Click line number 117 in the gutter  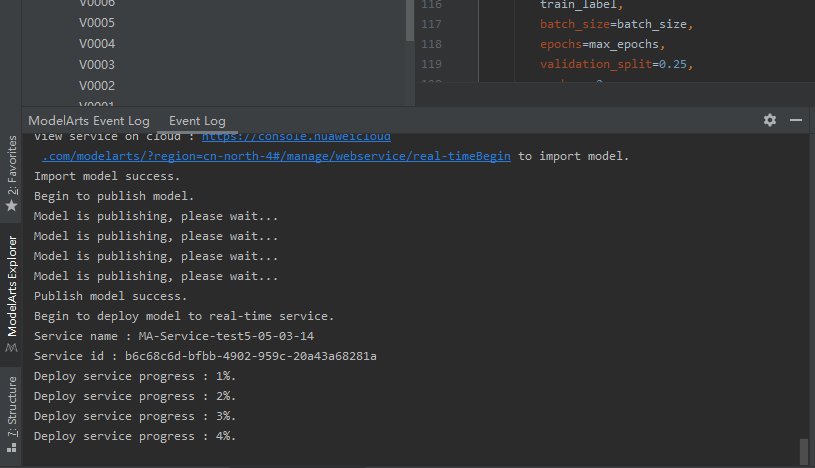[432, 24]
